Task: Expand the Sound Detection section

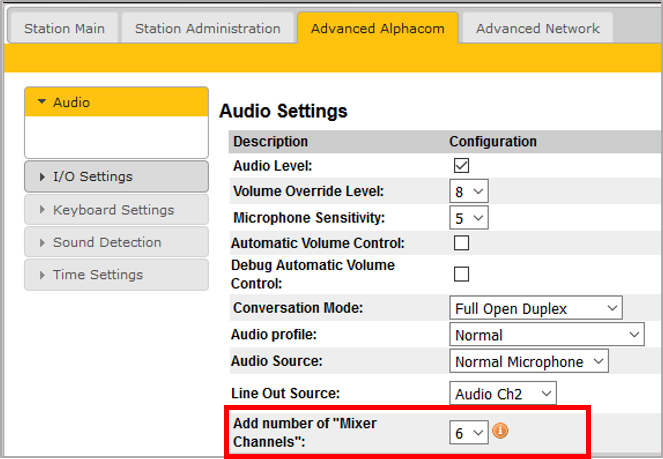Action: [116, 242]
